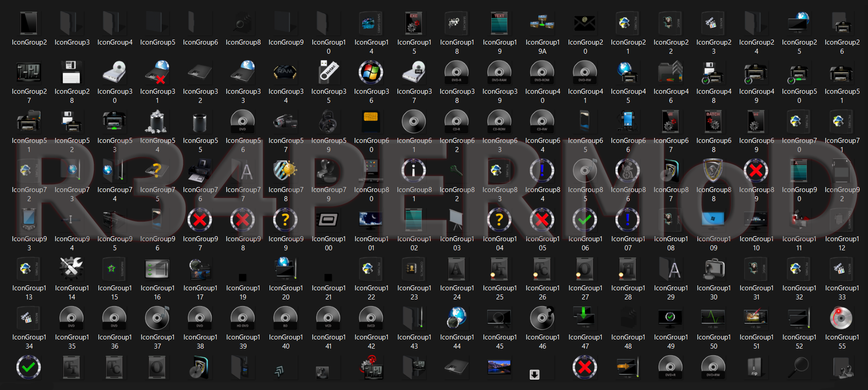The height and width of the screenshot is (390, 868).
Task: Click the IconGroup81 information symbol icon
Action: 414,171
